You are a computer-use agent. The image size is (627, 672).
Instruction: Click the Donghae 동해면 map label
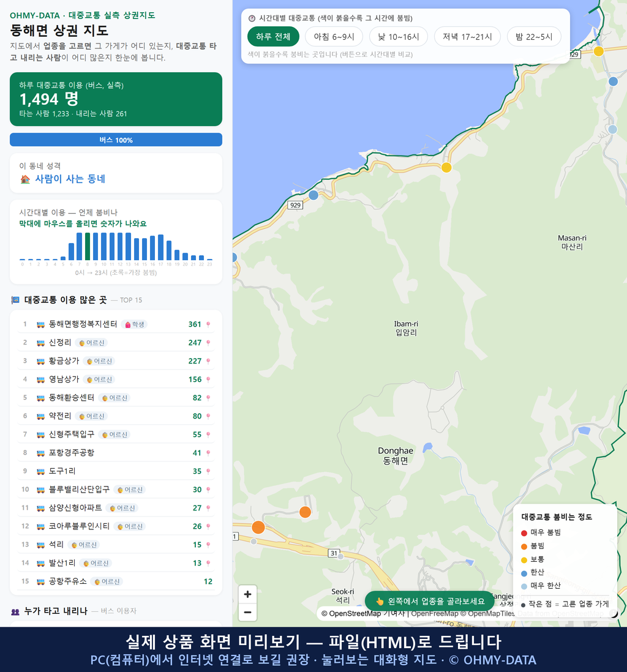click(396, 455)
